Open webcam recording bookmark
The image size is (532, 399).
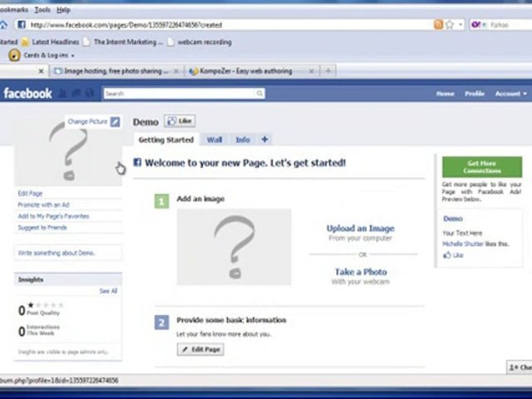[x=201, y=42]
